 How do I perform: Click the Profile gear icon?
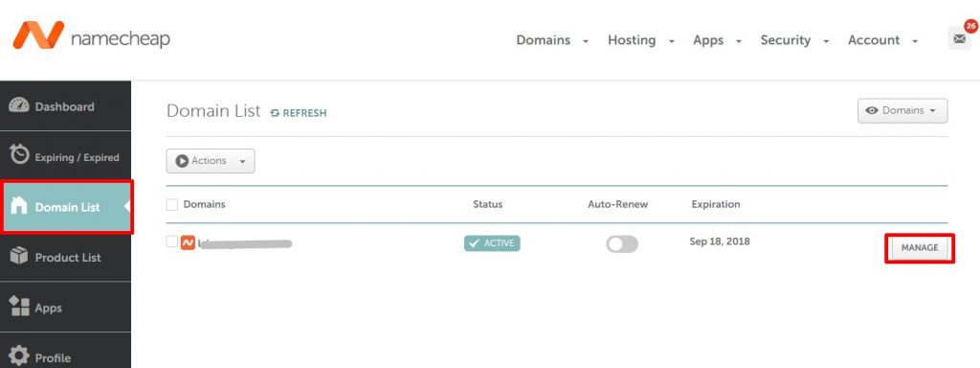19,356
